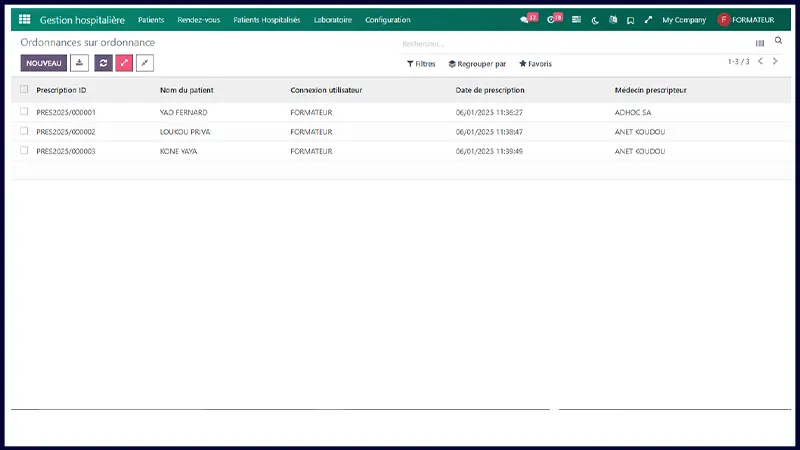Toggle the select-all checkbox in table header

[24, 89]
